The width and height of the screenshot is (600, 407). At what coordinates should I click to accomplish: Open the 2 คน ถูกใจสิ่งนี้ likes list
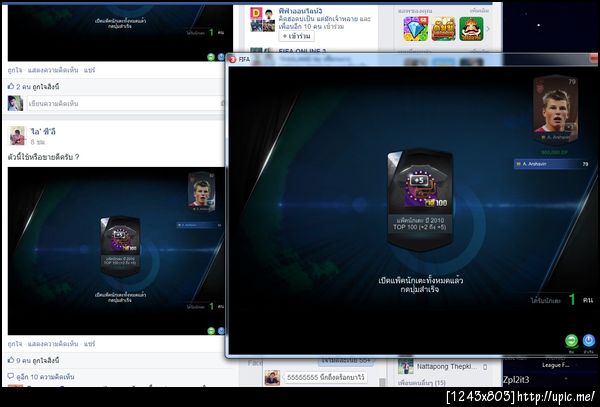[38, 87]
